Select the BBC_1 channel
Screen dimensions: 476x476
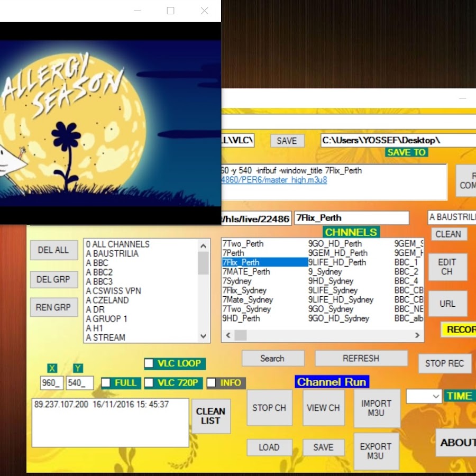click(x=406, y=262)
